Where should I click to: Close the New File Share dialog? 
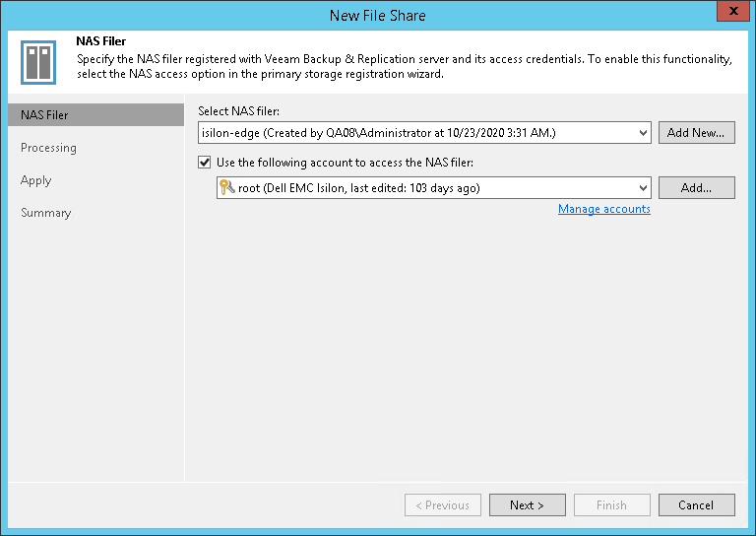[x=728, y=14]
